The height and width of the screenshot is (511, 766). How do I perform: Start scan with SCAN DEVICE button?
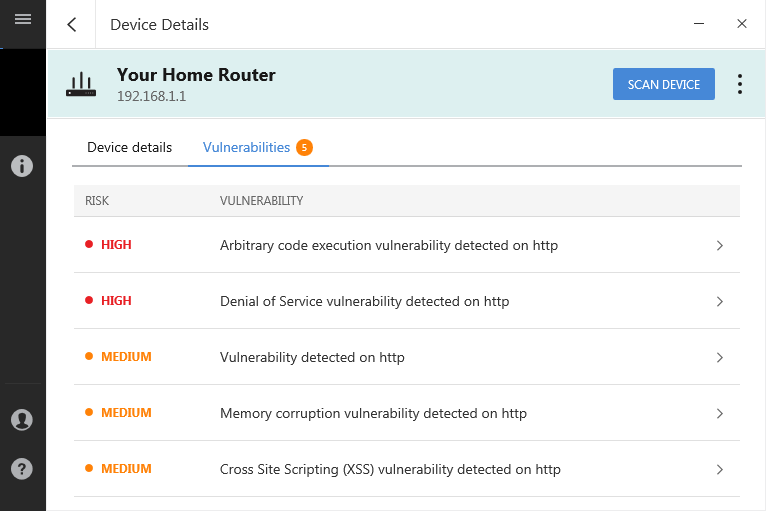pyautogui.click(x=664, y=84)
